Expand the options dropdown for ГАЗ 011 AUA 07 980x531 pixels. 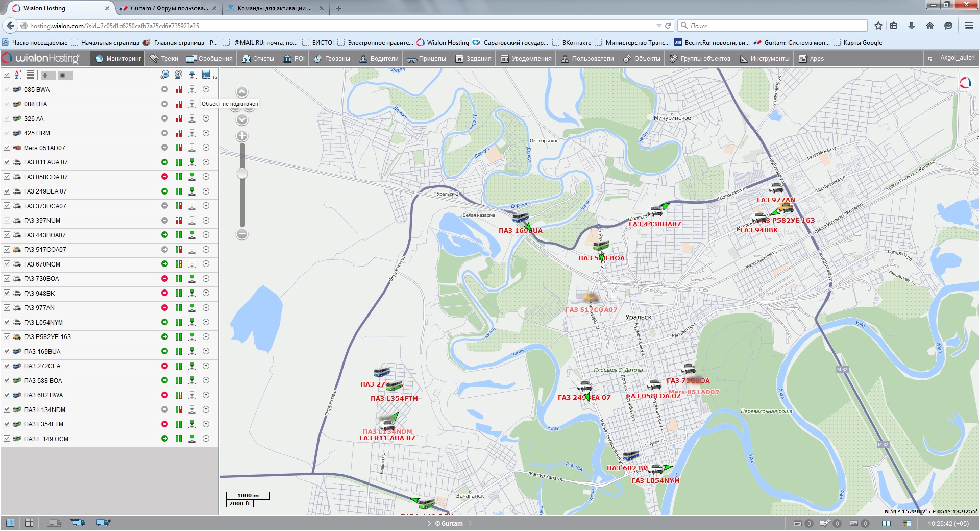[206, 162]
